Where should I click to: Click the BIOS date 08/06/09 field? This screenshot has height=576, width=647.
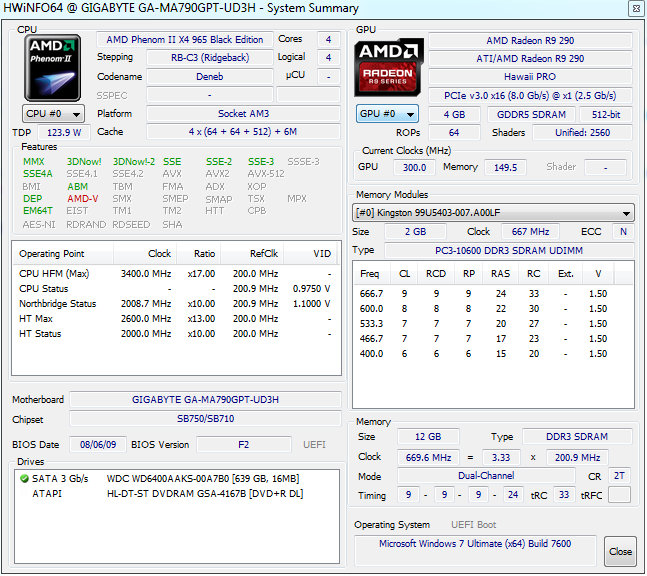click(98, 445)
